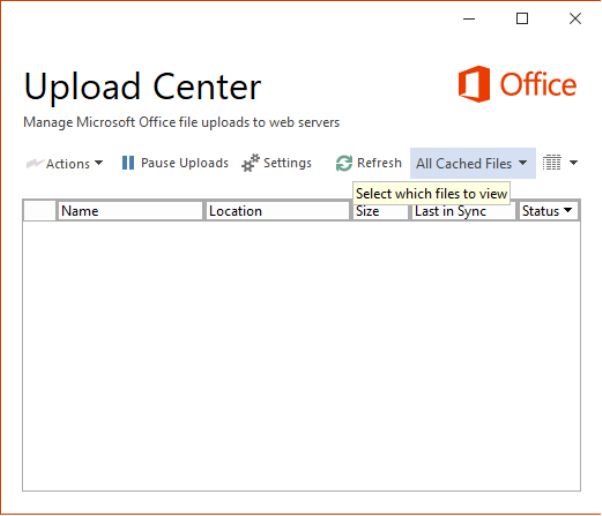Viewport: 602px width, 516px height.
Task: Click the Pause Uploads text button
Action: point(184,163)
